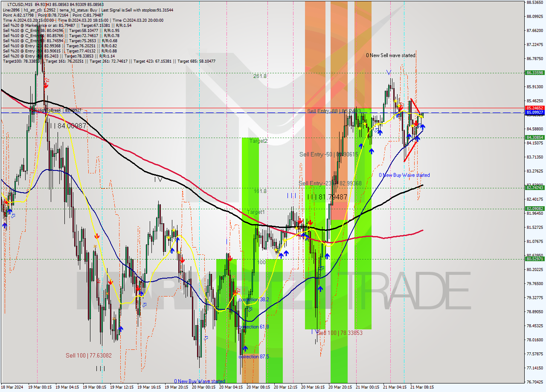Viewport: 546px width, 392px height.
Task: Select the Sell %10 line with Target:75.2653
Action: tap(60, 40)
